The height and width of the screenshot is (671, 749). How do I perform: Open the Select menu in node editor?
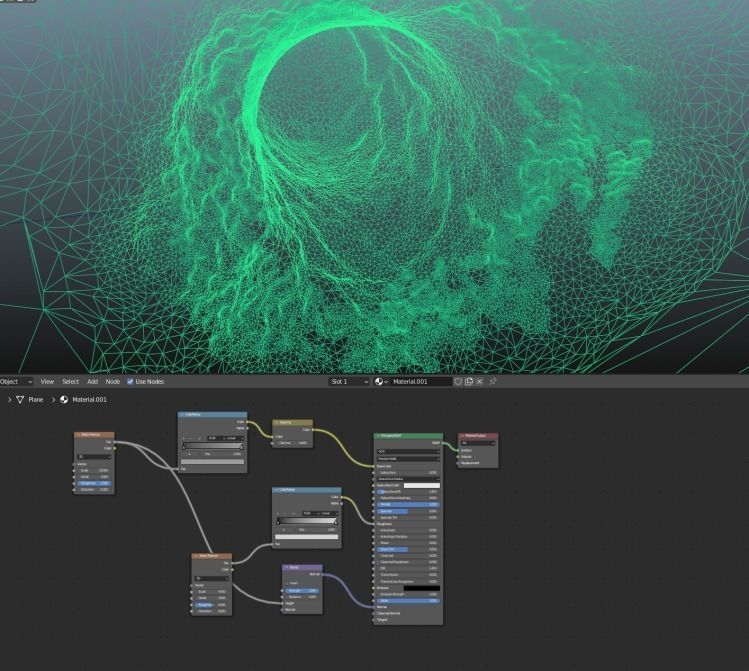[x=71, y=382]
